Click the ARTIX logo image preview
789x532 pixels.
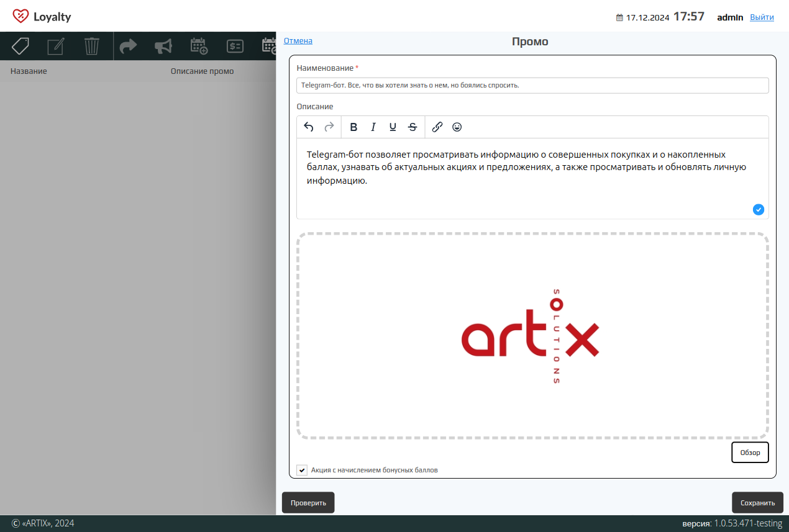(530, 336)
